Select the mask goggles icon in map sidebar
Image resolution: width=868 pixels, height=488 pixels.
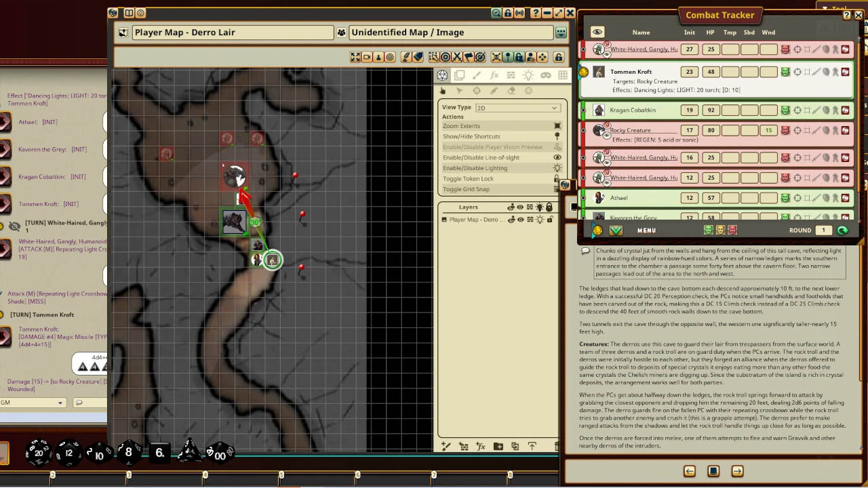[x=546, y=75]
